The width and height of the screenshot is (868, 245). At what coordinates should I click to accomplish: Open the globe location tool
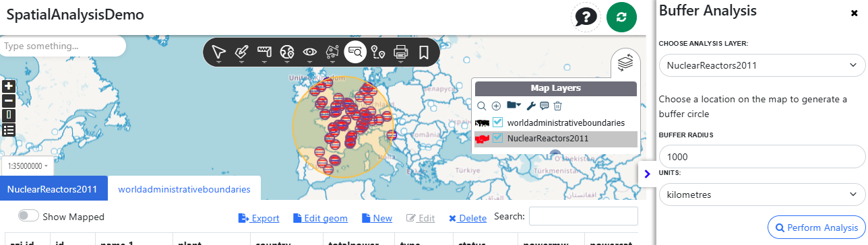288,52
